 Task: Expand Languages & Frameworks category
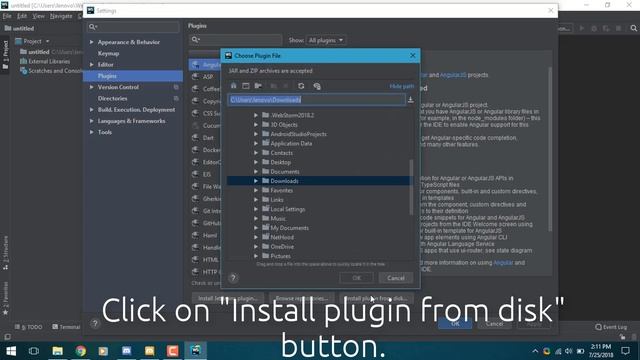click(x=91, y=121)
